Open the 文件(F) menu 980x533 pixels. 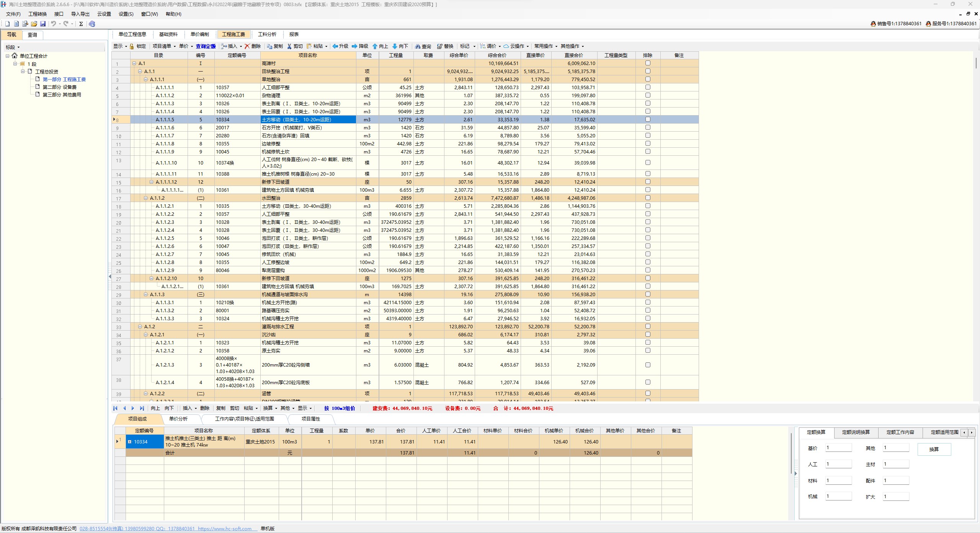coord(13,14)
